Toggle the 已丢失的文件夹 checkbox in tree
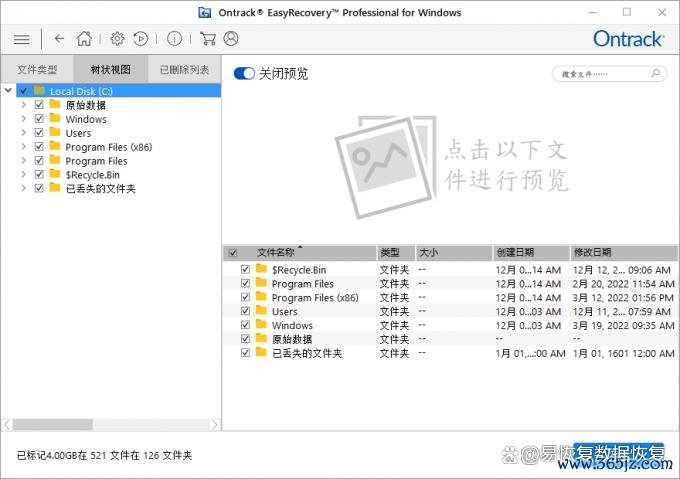680x479 pixels. coord(39,188)
